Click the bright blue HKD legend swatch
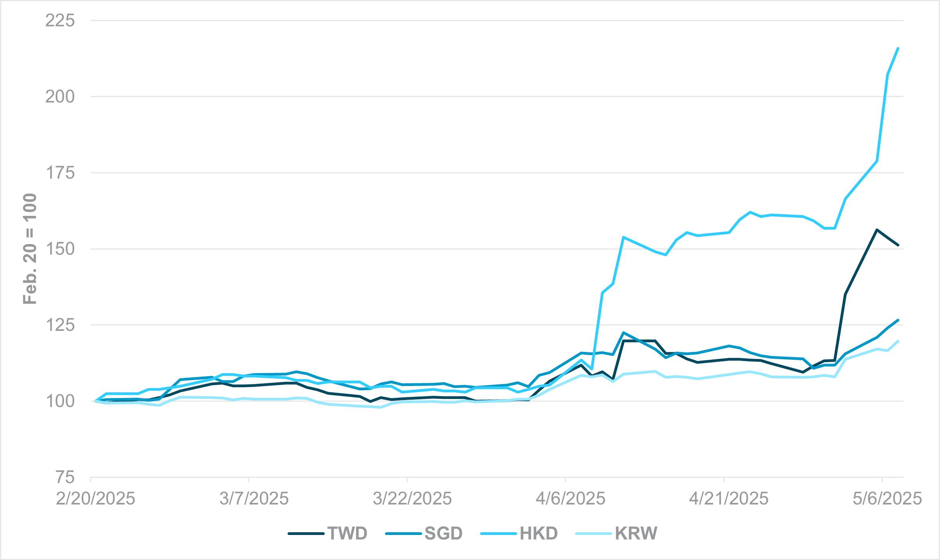The image size is (940, 560). click(x=498, y=534)
